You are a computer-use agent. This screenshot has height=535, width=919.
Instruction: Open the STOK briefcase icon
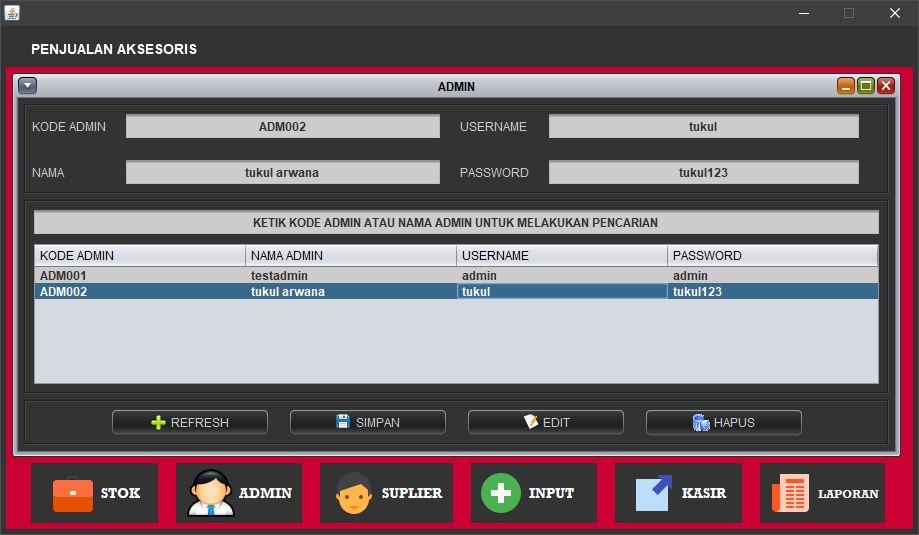pyautogui.click(x=73, y=493)
